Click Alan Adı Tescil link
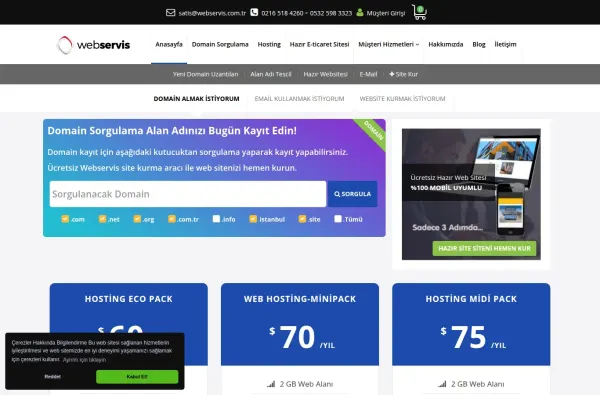 (x=271, y=74)
